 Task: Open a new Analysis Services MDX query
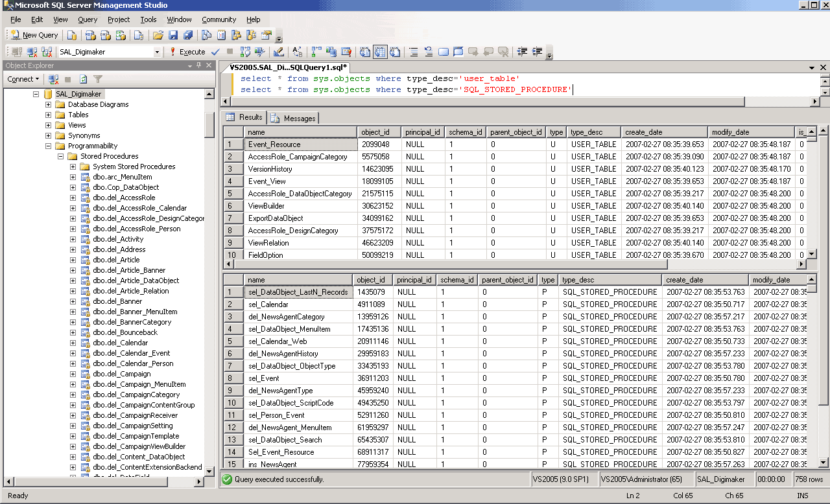[89, 35]
